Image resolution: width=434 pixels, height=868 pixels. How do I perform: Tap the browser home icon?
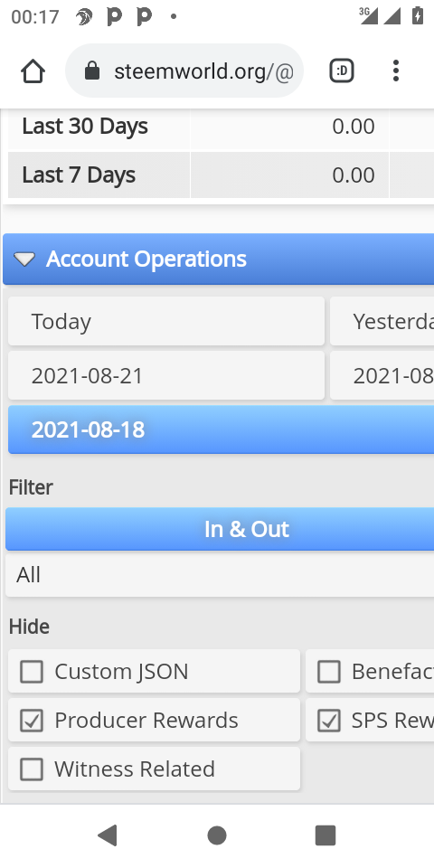tap(33, 71)
